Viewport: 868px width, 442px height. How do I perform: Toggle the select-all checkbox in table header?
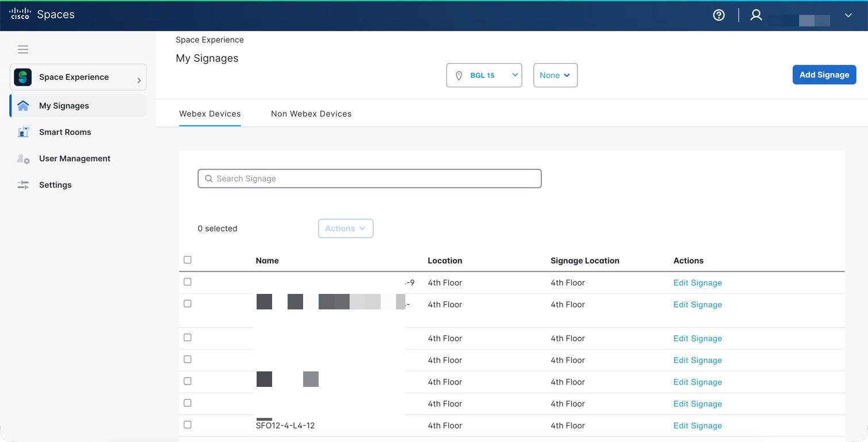187,260
